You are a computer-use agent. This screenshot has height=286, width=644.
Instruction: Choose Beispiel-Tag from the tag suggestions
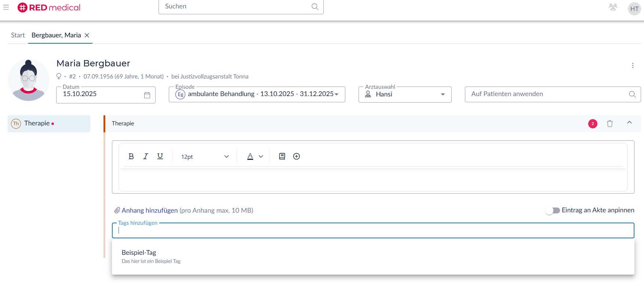[x=139, y=253]
